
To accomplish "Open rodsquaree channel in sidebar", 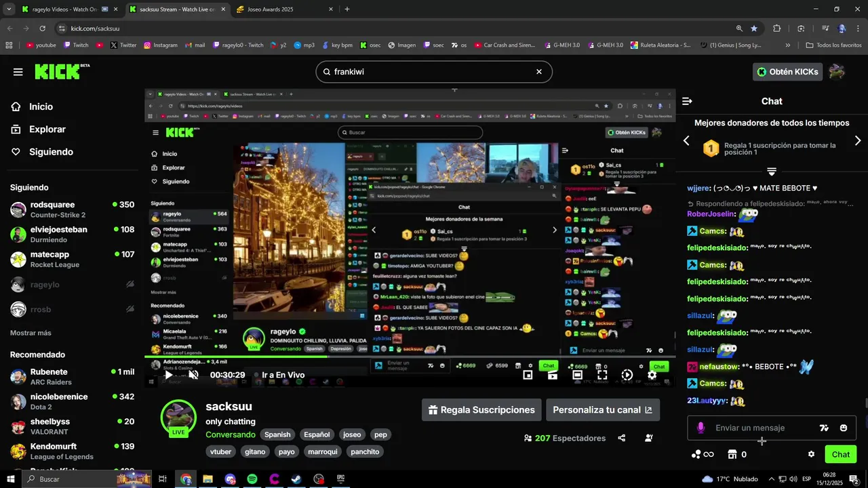I will pos(72,209).
